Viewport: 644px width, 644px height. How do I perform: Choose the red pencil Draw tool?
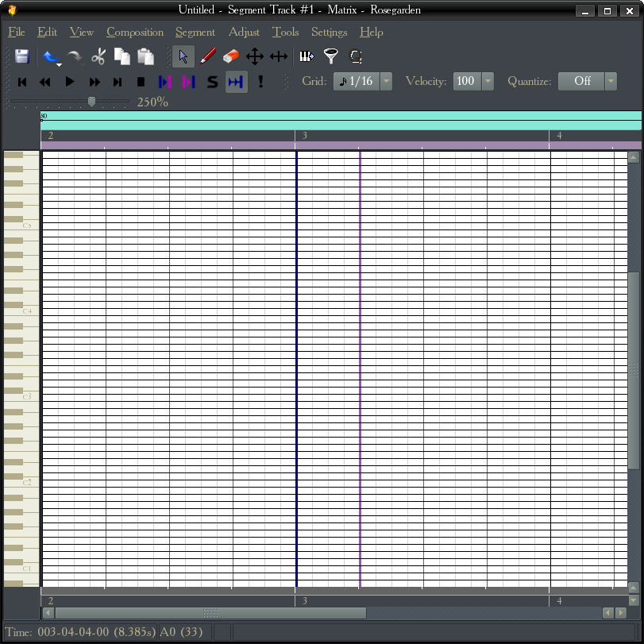(208, 56)
